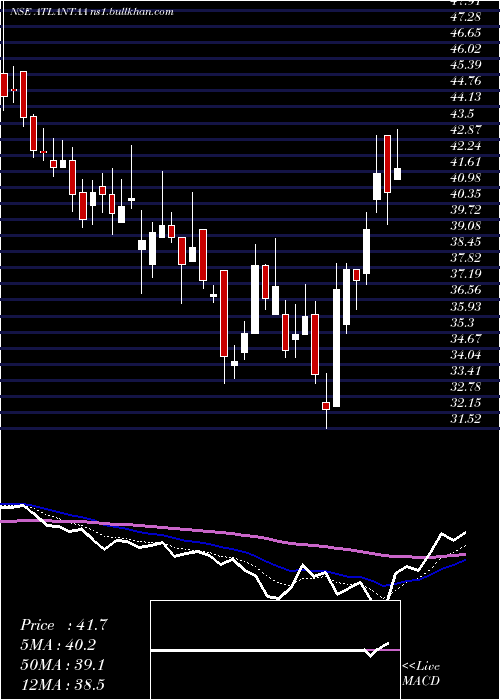Click the 33.41 price axis label
500x700 pixels.
(466, 371)
